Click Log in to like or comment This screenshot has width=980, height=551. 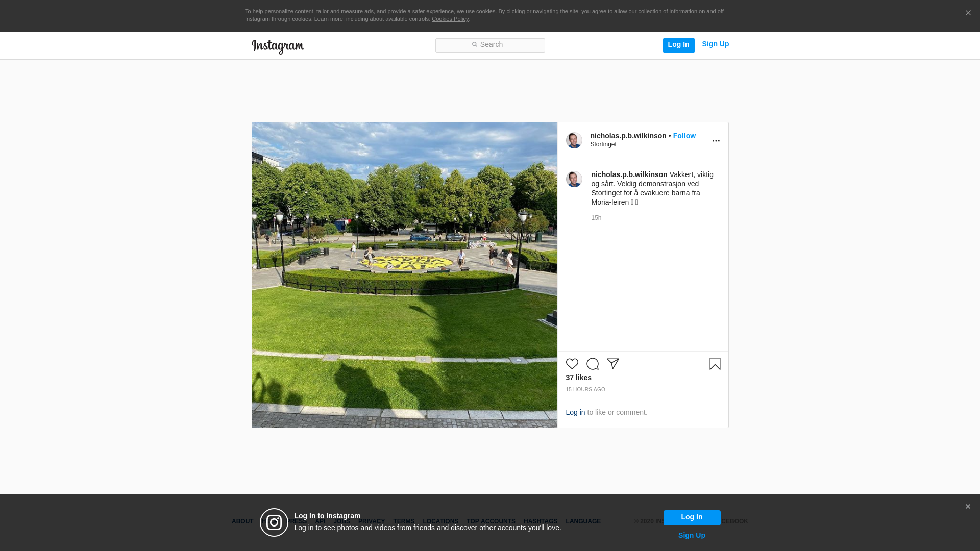(575, 412)
